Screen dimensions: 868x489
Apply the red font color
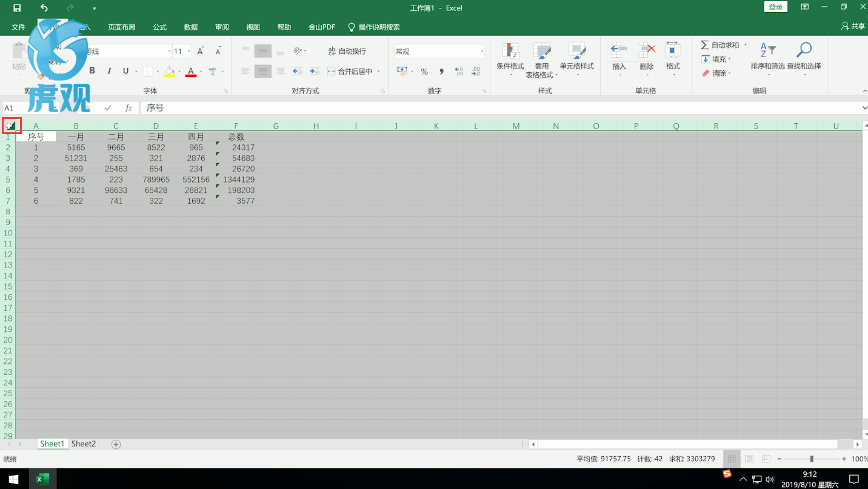191,72
